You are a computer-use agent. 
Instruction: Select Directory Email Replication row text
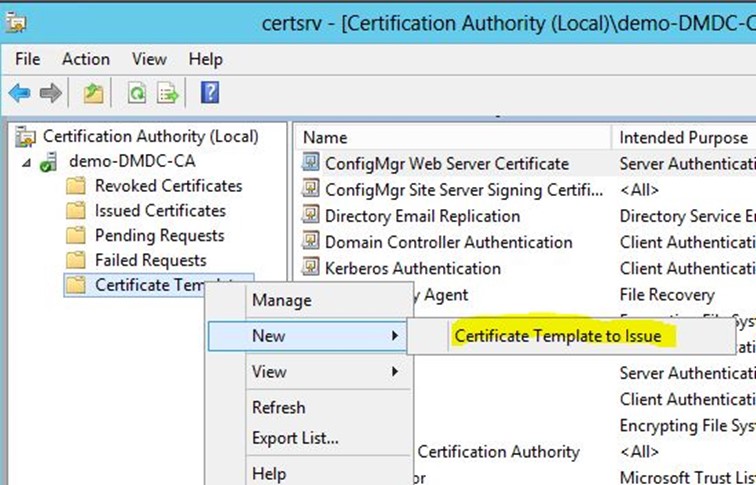tap(422, 216)
